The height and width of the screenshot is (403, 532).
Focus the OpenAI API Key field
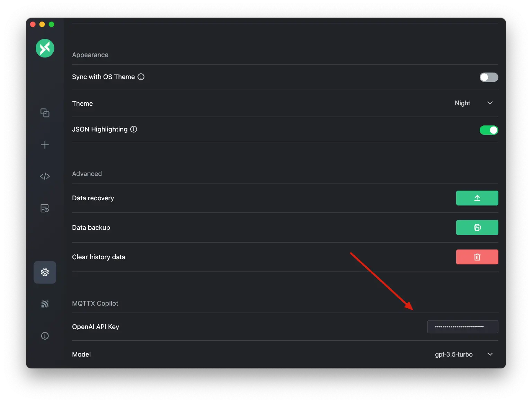(462, 327)
